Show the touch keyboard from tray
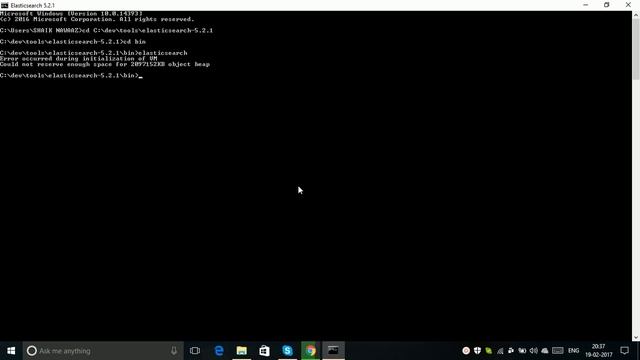This screenshot has width=640, height=360. (x=558, y=351)
